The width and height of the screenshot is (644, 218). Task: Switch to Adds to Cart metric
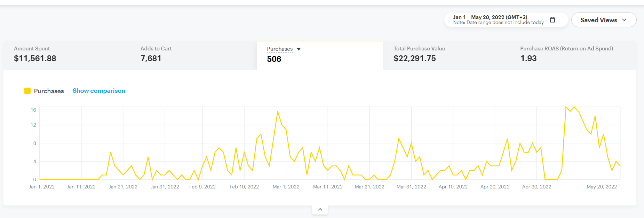click(156, 49)
